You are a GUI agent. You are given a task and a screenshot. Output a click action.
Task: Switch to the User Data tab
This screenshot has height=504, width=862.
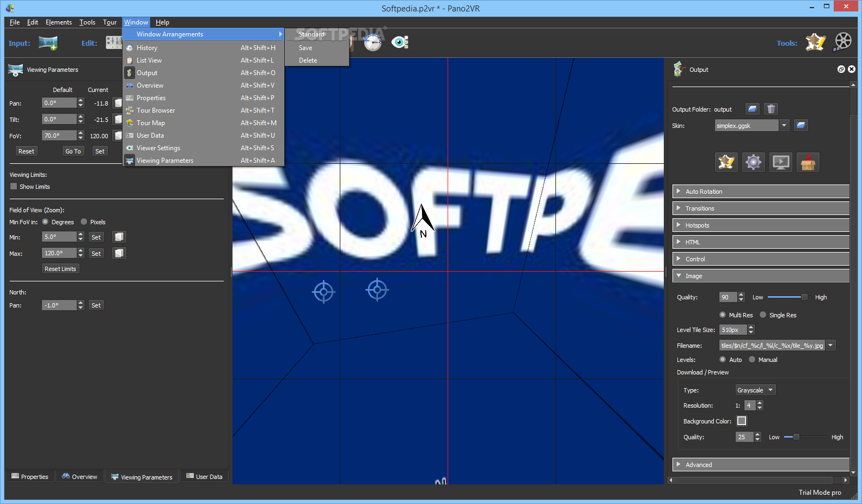204,476
